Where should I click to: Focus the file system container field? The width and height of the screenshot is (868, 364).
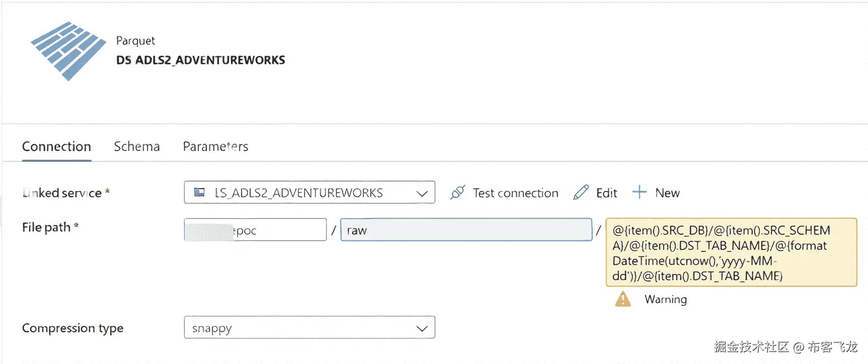click(x=255, y=230)
